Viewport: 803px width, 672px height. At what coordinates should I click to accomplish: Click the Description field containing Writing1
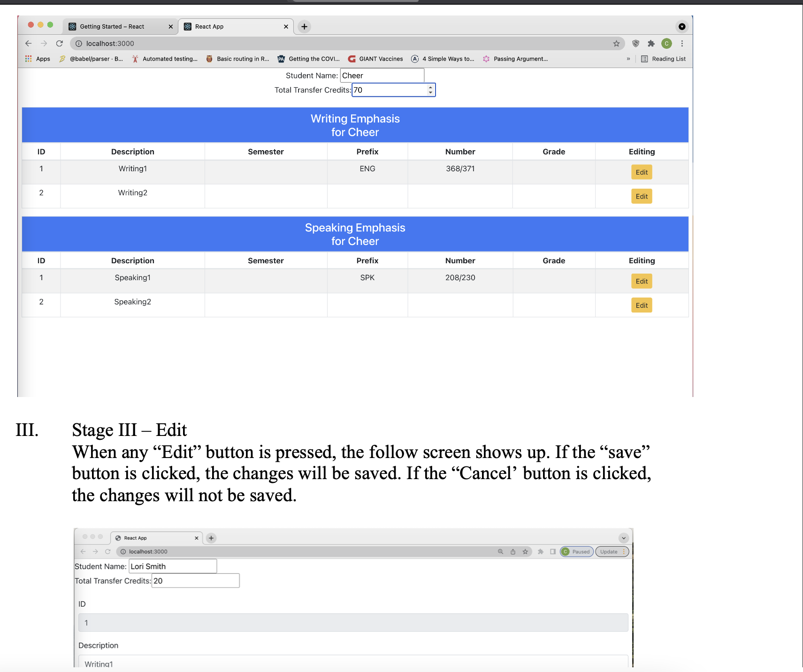[353, 662]
